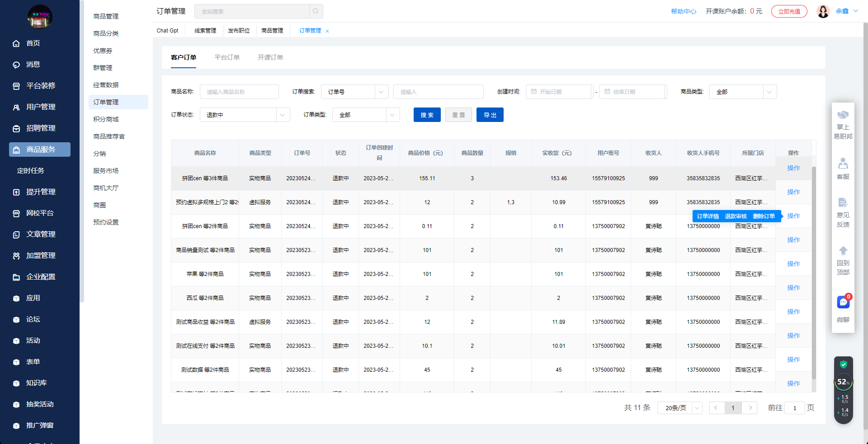Open 消息 in the left sidebar
The width and height of the screenshot is (868, 444).
click(x=33, y=65)
